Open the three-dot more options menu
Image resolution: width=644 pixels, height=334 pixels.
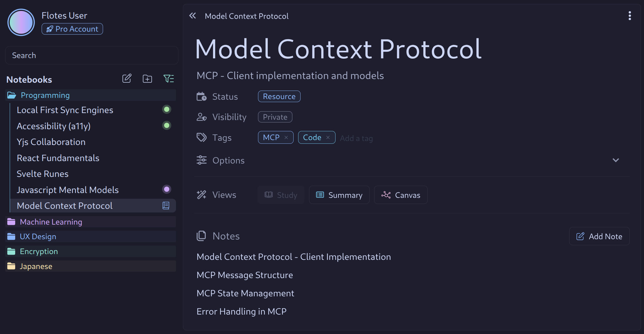(x=629, y=16)
